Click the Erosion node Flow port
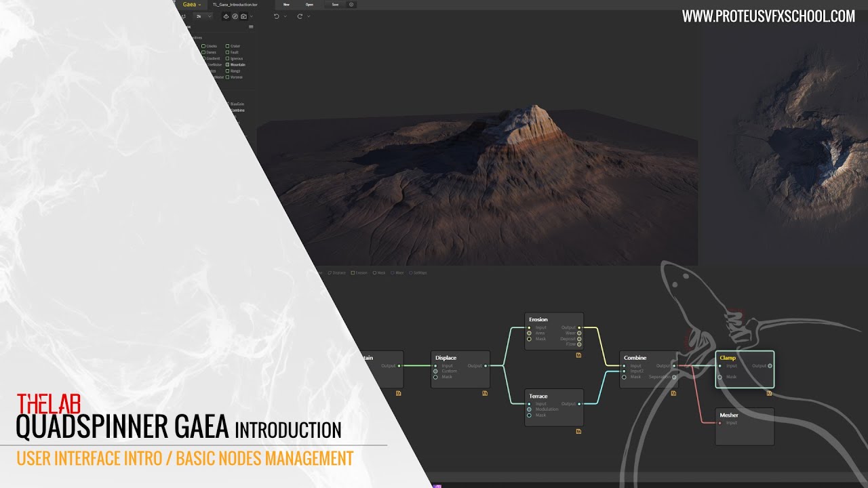Viewport: 868px width, 488px height. (x=579, y=344)
